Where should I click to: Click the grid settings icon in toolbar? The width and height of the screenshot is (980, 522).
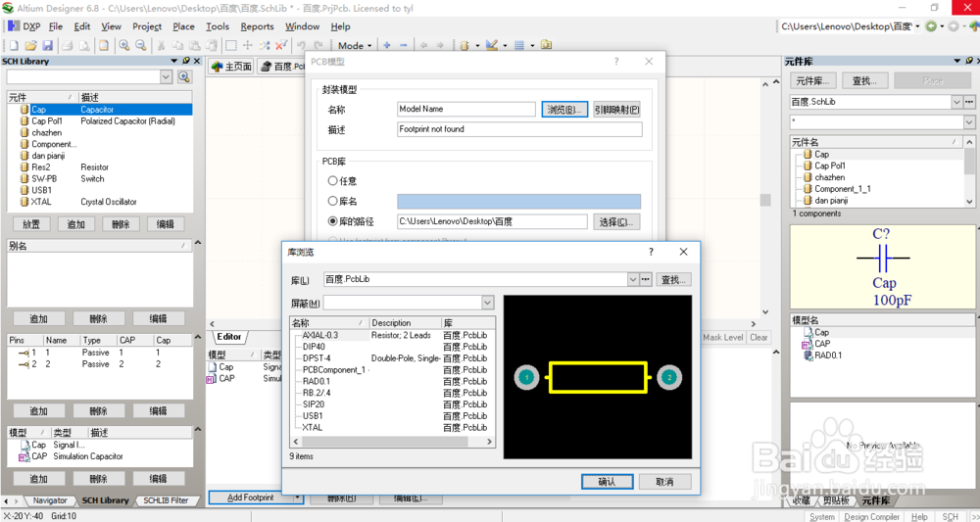pos(518,46)
